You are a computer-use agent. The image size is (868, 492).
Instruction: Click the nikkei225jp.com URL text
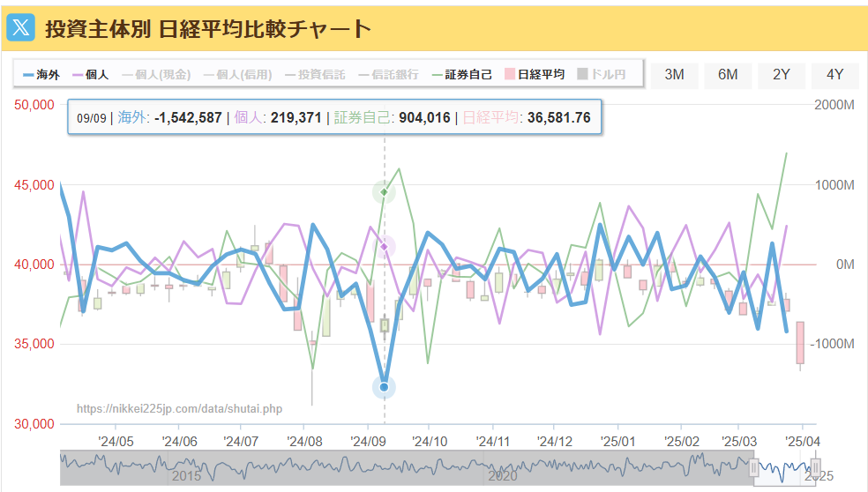click(179, 409)
